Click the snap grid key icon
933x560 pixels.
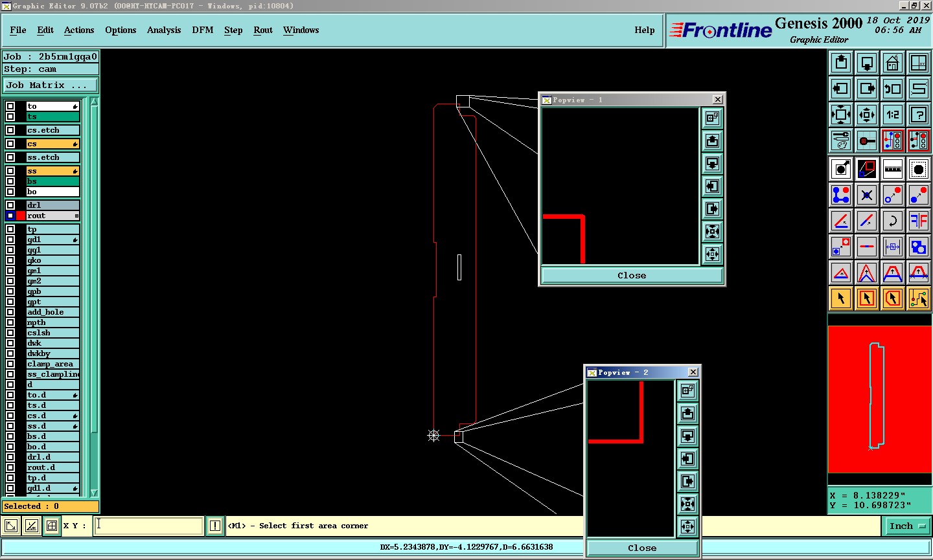click(x=867, y=140)
